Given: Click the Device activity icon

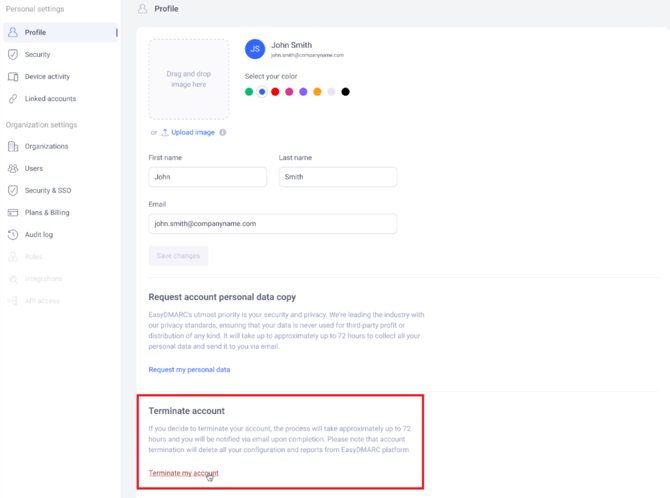Looking at the screenshot, I should 13,77.
